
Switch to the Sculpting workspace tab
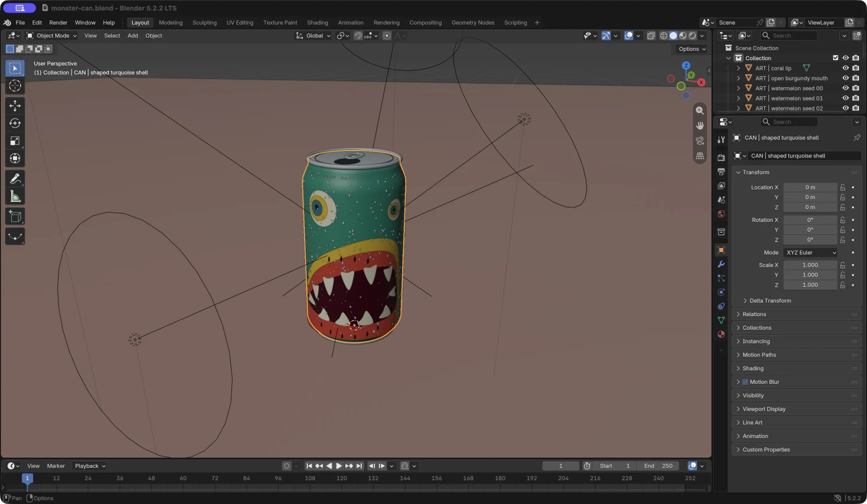(204, 23)
